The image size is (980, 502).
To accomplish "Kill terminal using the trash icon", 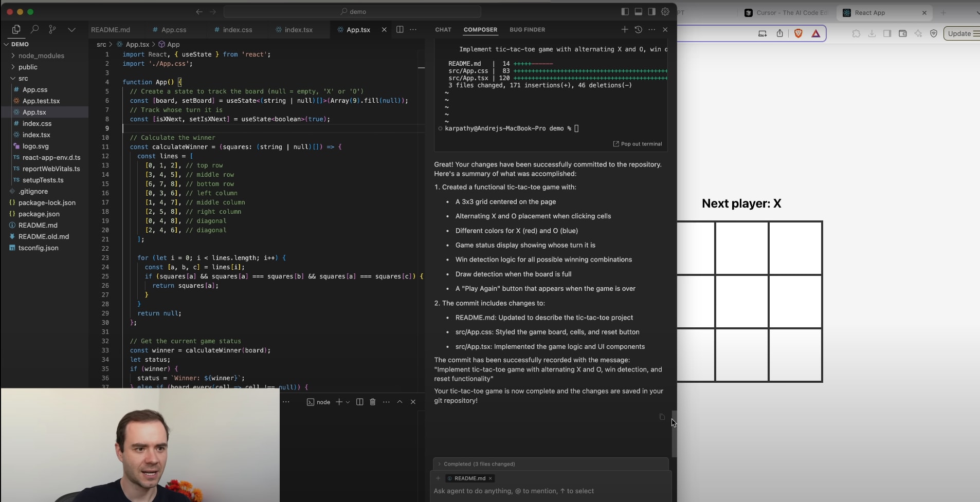I will (373, 402).
